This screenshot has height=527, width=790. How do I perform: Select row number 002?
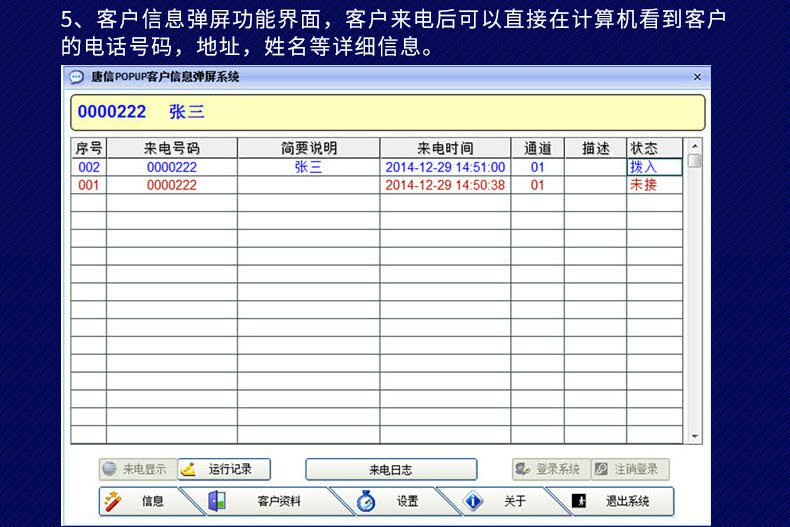point(89,167)
